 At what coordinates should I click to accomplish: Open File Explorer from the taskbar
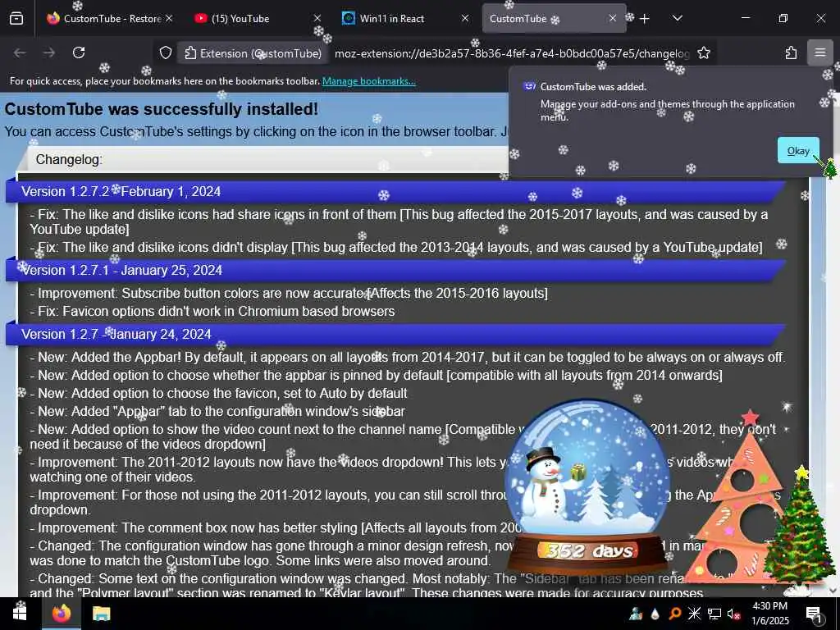(x=101, y=614)
